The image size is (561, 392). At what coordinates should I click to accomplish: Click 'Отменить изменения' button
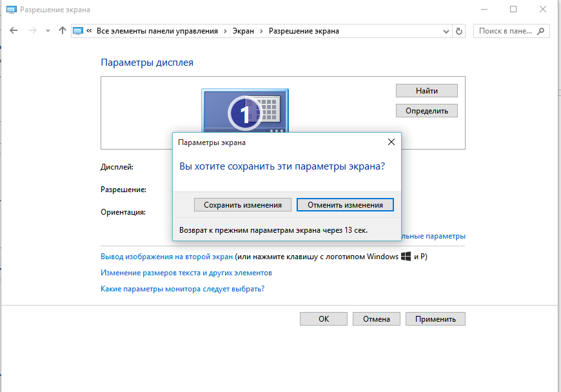tap(345, 205)
